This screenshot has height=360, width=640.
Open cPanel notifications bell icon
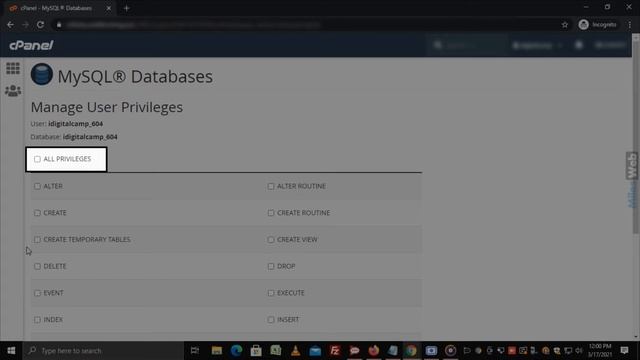click(579, 45)
